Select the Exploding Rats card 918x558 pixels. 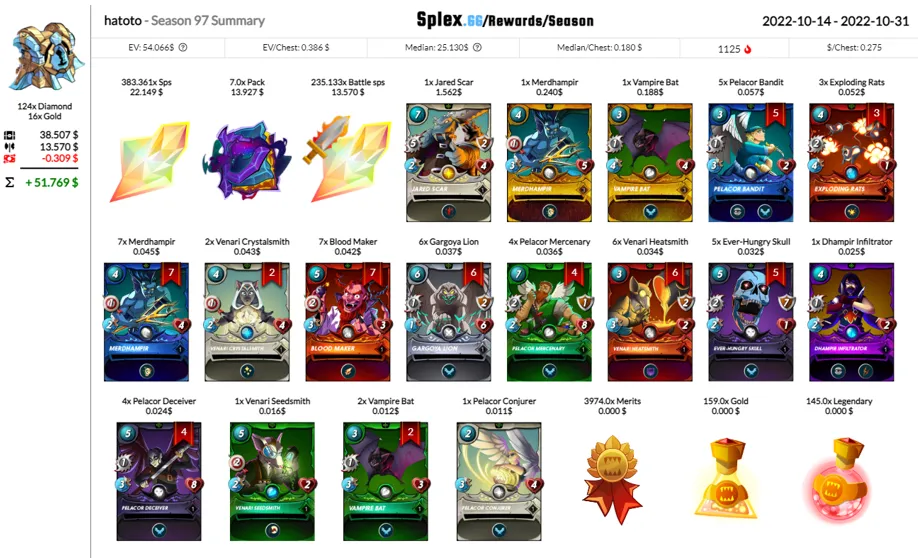click(x=851, y=163)
